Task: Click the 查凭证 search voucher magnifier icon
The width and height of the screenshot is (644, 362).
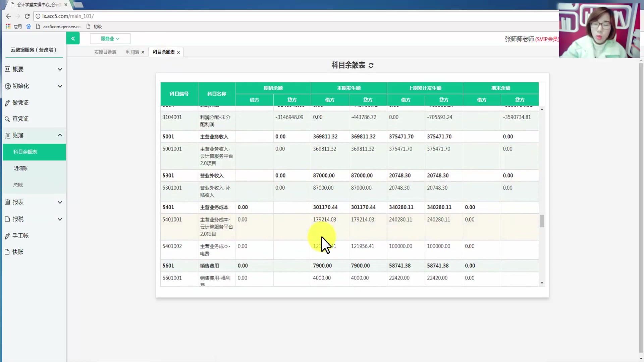Action: (x=7, y=119)
